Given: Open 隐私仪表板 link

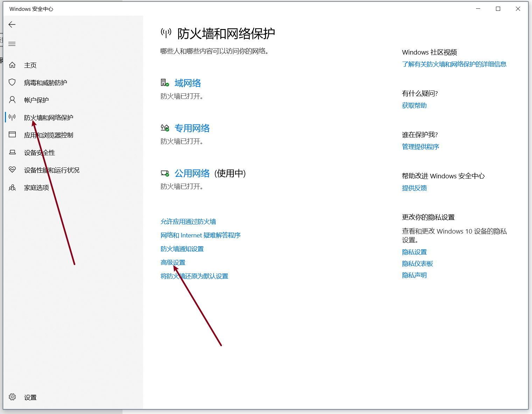Looking at the screenshot, I should 418,264.
